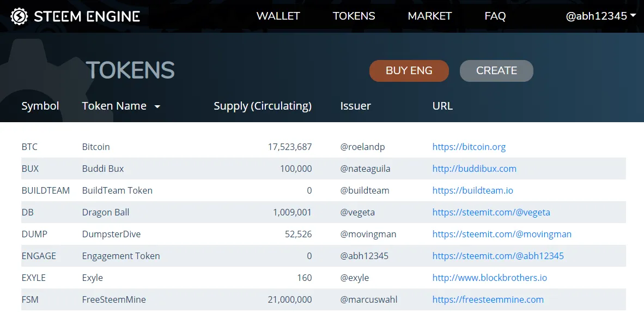Sort by Supply (Circulating) column header

pyautogui.click(x=263, y=106)
